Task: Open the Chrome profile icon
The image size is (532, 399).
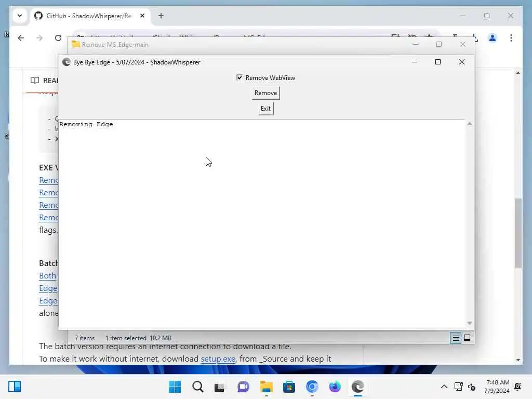Action: (x=492, y=38)
